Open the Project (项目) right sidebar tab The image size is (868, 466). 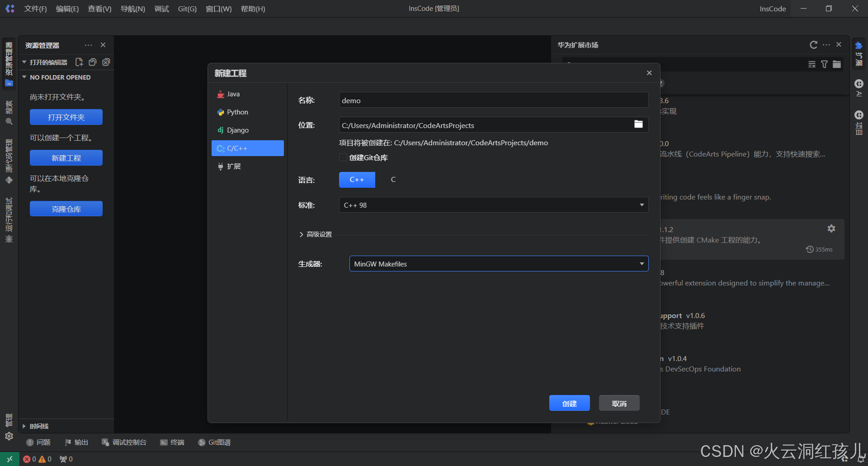[x=859, y=123]
